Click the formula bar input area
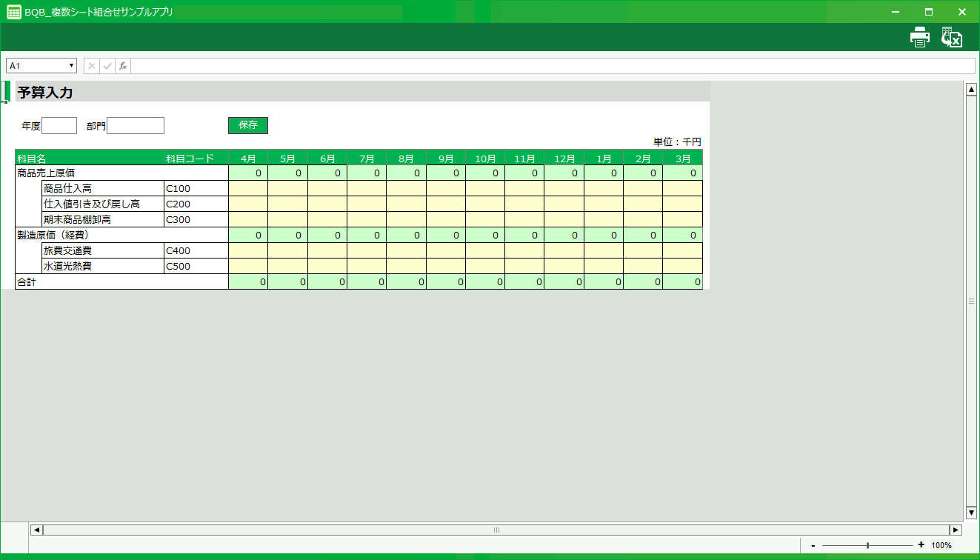980x560 pixels. click(552, 66)
